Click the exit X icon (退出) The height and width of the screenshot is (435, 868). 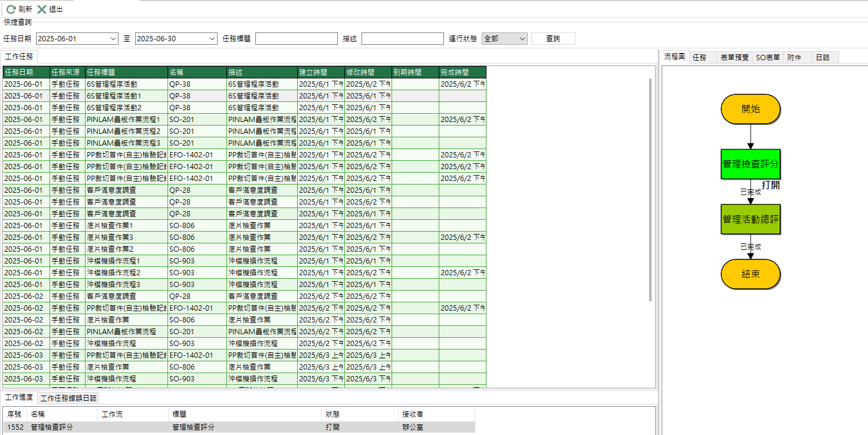pyautogui.click(x=42, y=9)
